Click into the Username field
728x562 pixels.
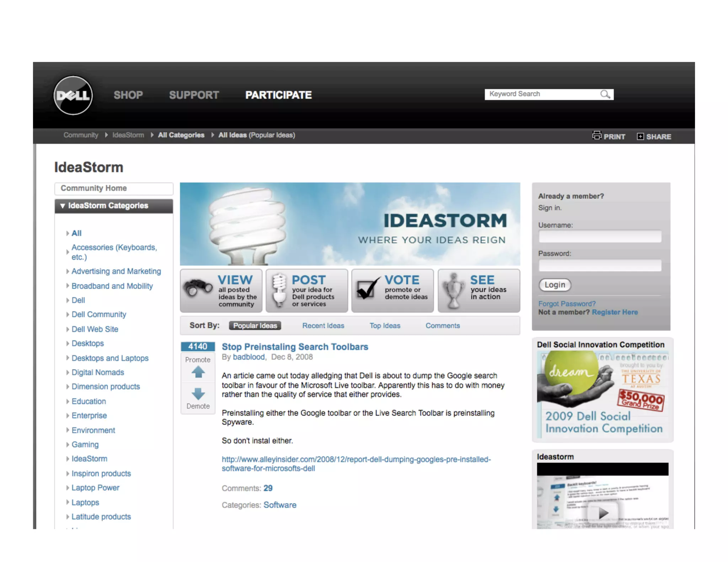coord(600,236)
